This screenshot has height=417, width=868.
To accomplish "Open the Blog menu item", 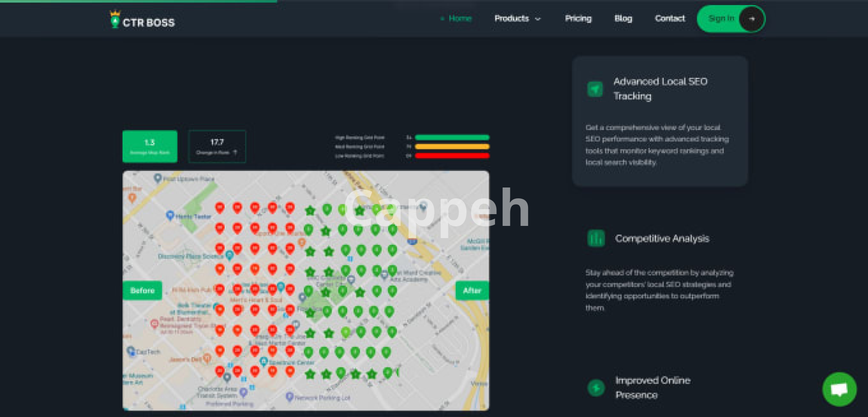I will (x=623, y=19).
